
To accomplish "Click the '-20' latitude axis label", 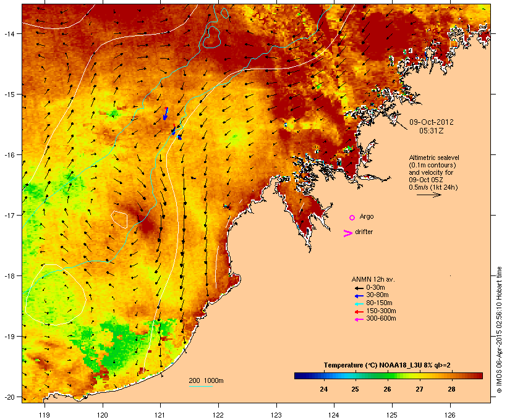I will click(9, 397).
